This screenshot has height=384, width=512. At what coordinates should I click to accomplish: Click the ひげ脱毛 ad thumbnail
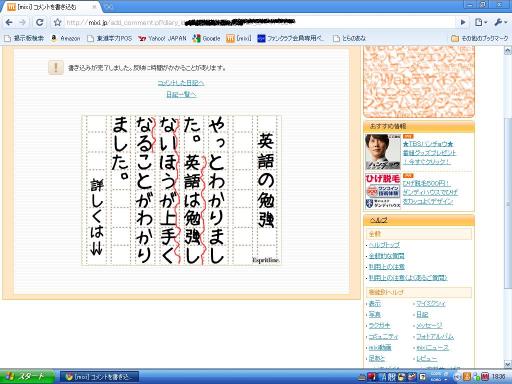383,191
